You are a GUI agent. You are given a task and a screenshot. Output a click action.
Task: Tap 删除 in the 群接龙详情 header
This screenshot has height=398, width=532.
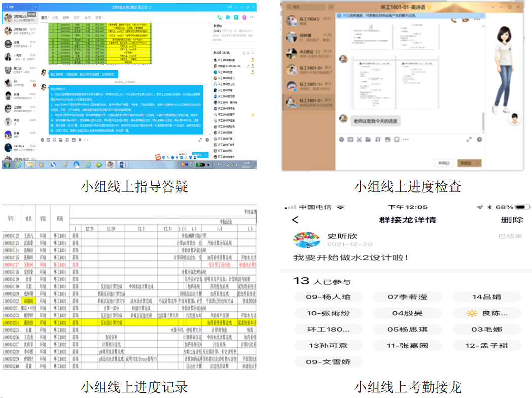click(x=511, y=220)
